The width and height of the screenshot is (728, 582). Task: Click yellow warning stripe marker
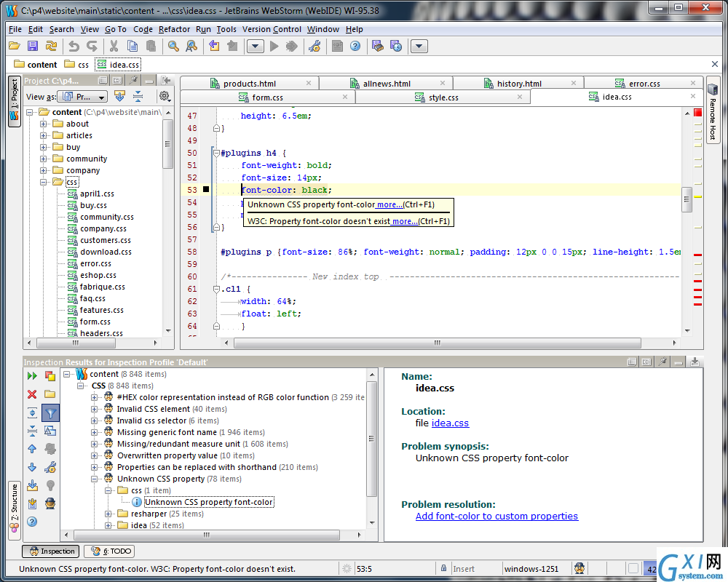698,196
